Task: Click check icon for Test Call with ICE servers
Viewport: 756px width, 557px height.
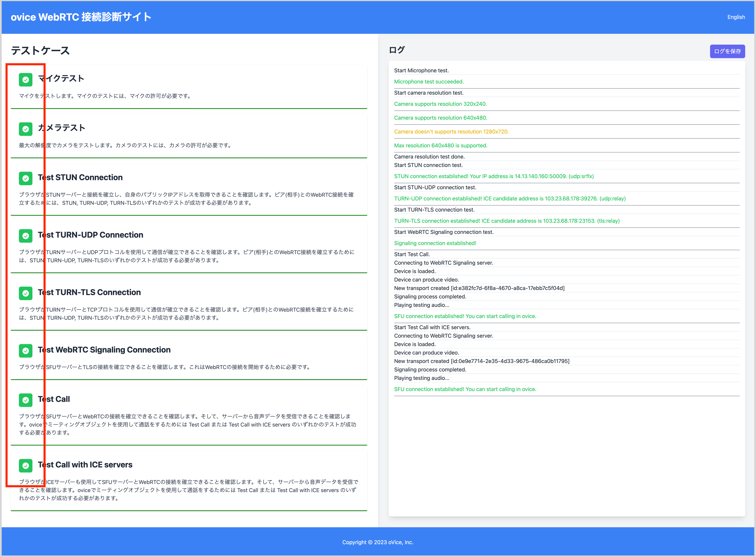Action: point(26,466)
